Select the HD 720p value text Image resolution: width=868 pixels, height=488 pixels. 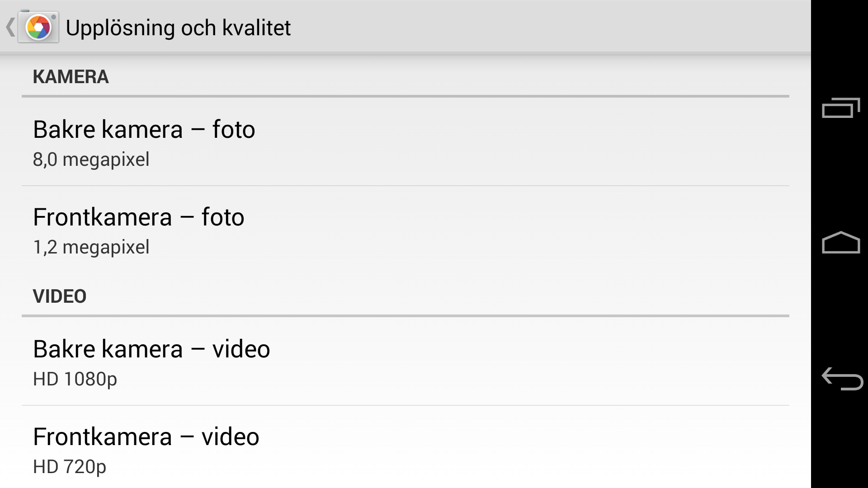click(x=70, y=467)
